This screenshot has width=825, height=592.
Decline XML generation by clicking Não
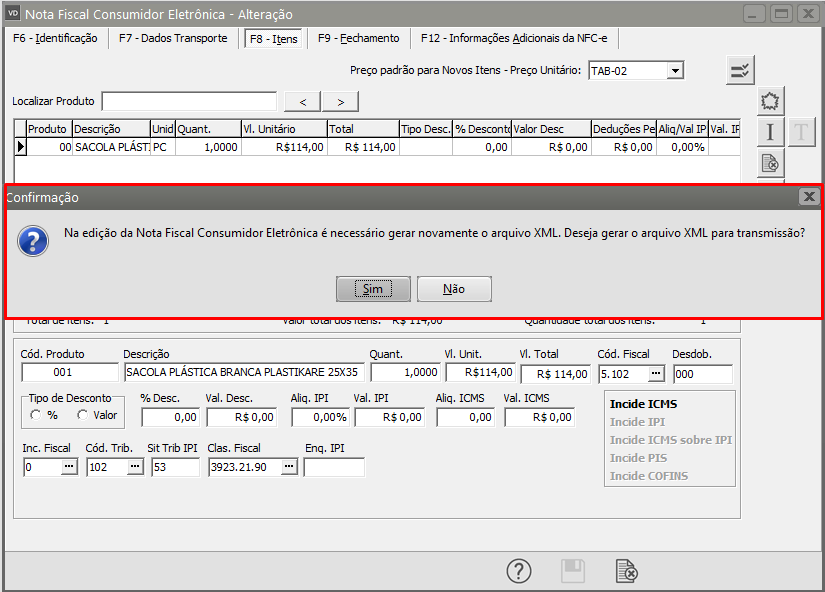454,289
